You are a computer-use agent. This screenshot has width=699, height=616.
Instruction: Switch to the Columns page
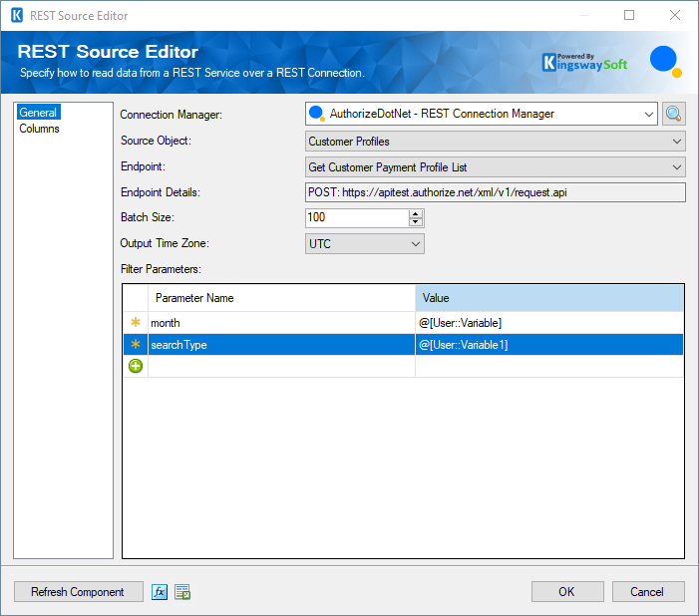(39, 129)
